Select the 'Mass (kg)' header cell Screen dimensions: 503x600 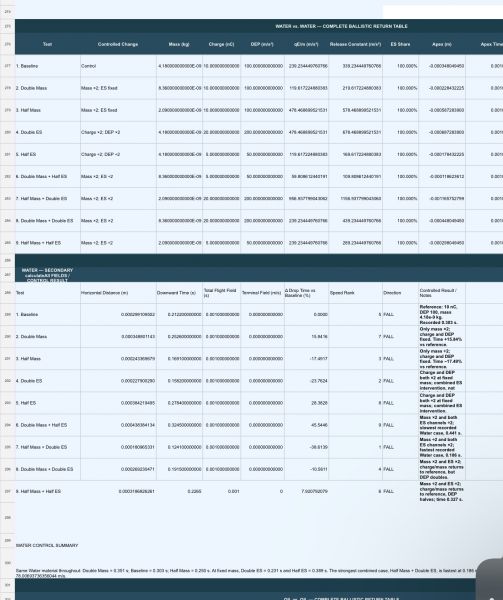click(x=179, y=44)
